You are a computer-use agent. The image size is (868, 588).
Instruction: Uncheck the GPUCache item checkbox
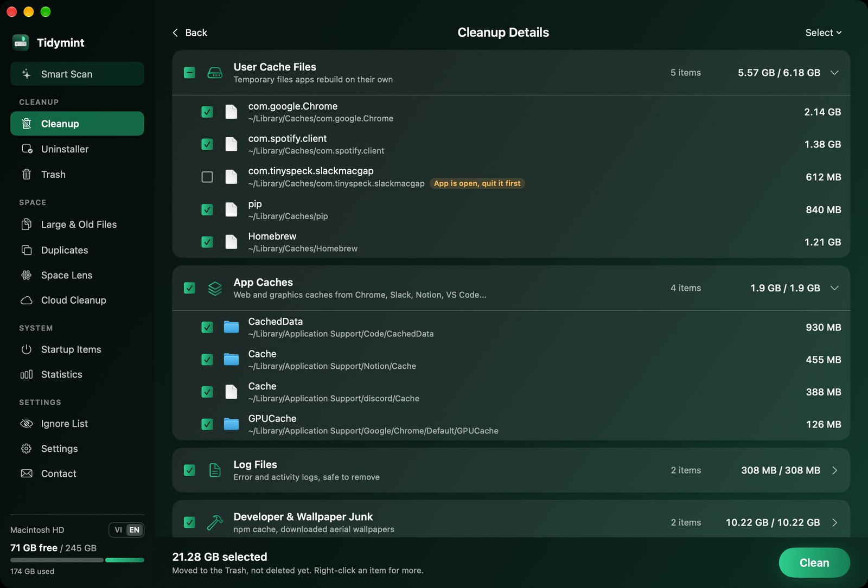[x=207, y=424]
